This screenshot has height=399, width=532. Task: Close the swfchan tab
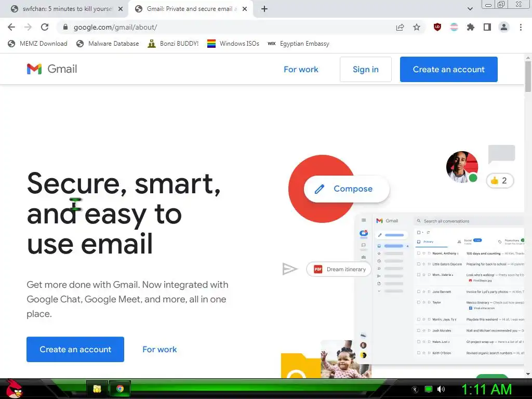(121, 9)
